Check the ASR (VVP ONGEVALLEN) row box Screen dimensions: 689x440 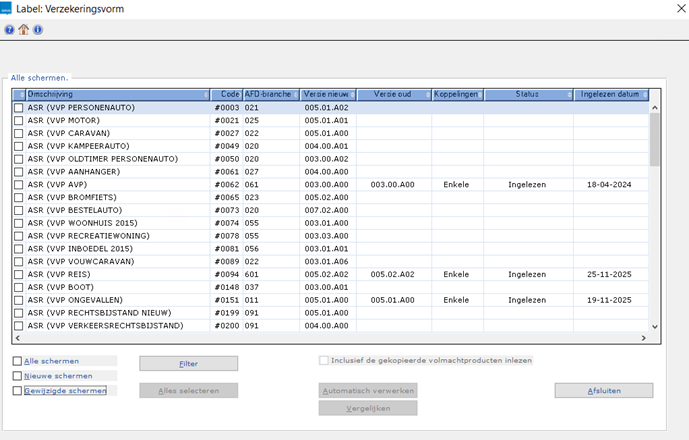point(18,300)
